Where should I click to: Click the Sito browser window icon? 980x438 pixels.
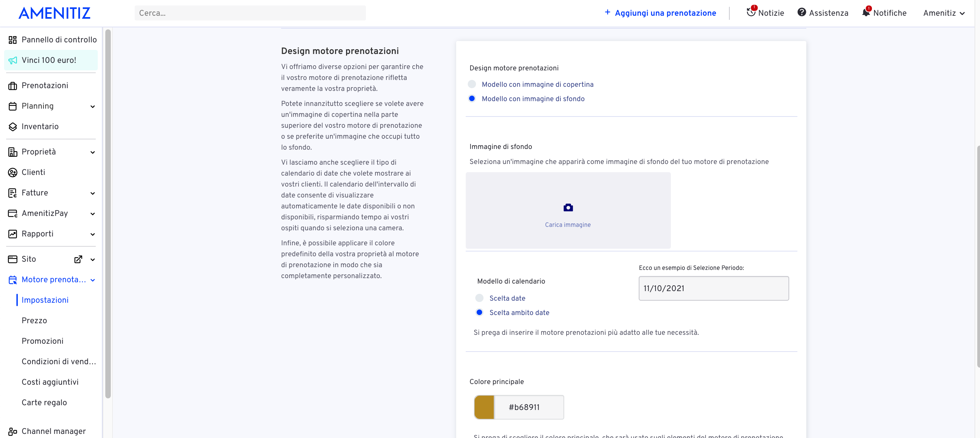click(13, 259)
